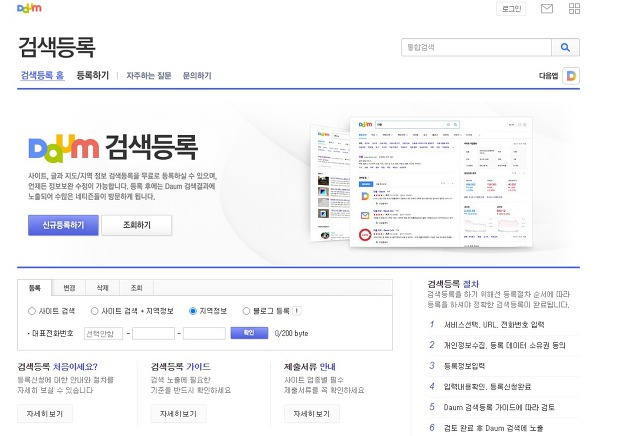Open the 다음앱 D icon
This screenshot has width=620, height=436.
pos(571,75)
